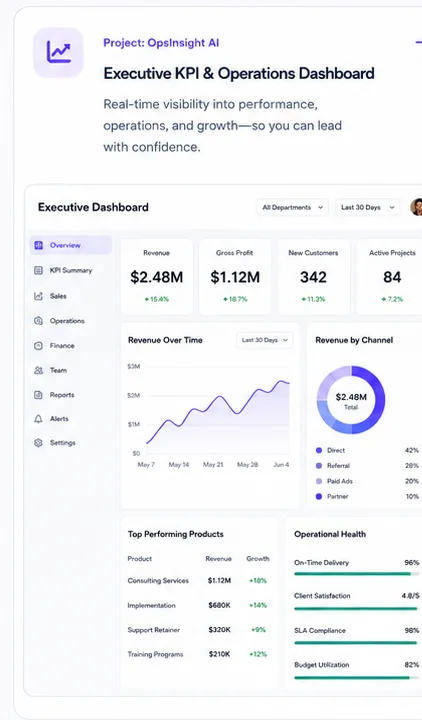Click the Alerts bell icon

39,419
